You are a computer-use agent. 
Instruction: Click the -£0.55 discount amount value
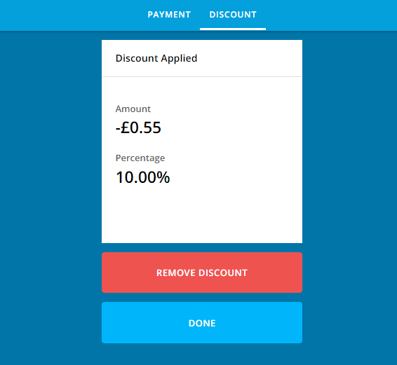tap(138, 128)
